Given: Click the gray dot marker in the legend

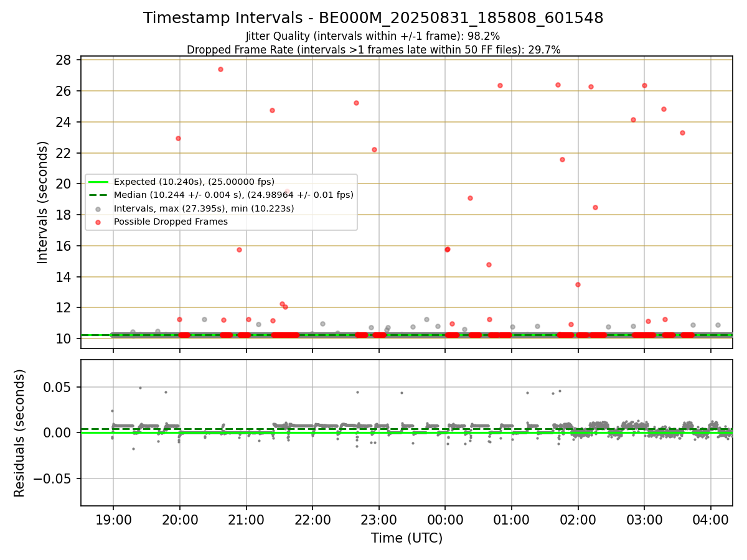Looking at the screenshot, I should [100, 209].
